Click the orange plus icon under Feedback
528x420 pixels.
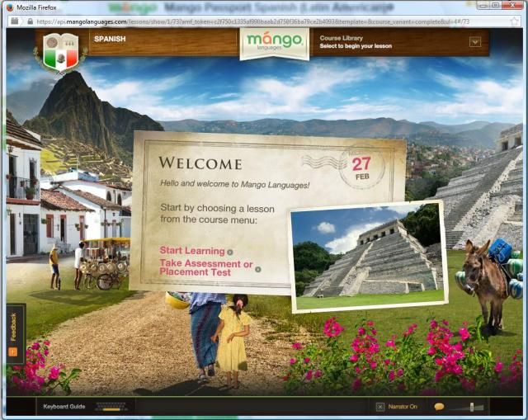[13, 352]
